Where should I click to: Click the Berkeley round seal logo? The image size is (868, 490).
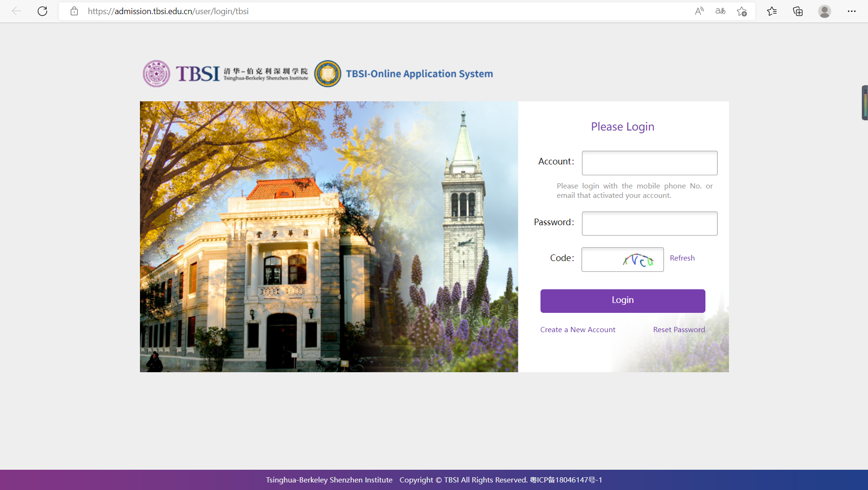coord(328,73)
